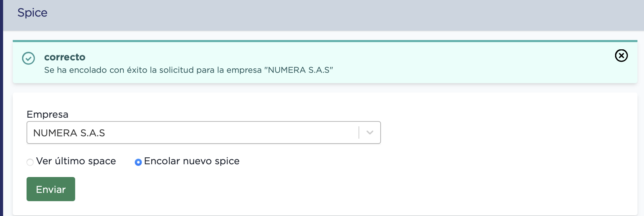Viewport: 644px width, 216px height.
Task: Click the "Ver último space" label text
Action: (x=76, y=161)
